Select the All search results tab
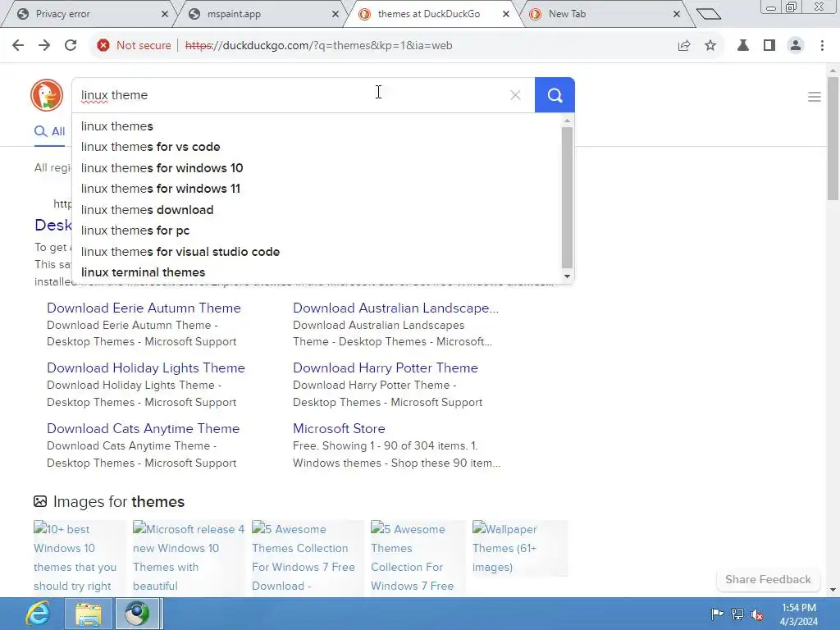Viewport: 840px width, 630px height. coord(49,131)
